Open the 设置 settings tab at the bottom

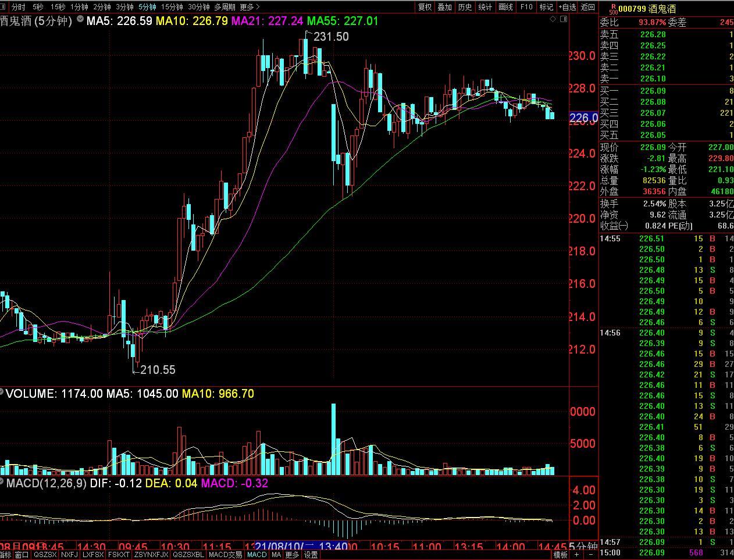click(x=311, y=555)
